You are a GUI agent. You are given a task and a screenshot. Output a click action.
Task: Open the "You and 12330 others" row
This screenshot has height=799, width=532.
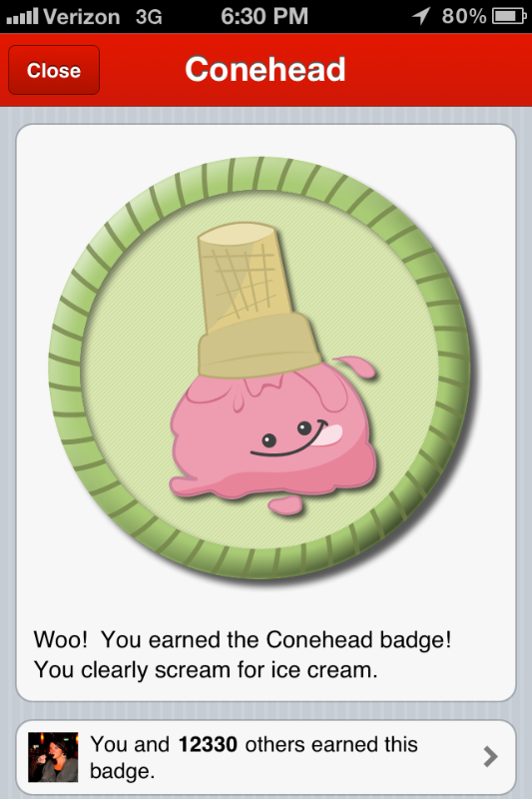[266, 757]
